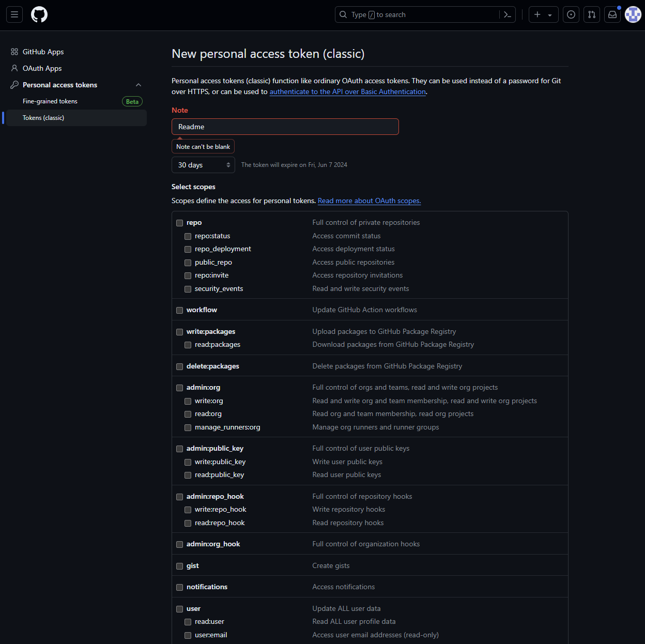Click 'The token will expire on' text

pyautogui.click(x=294, y=165)
